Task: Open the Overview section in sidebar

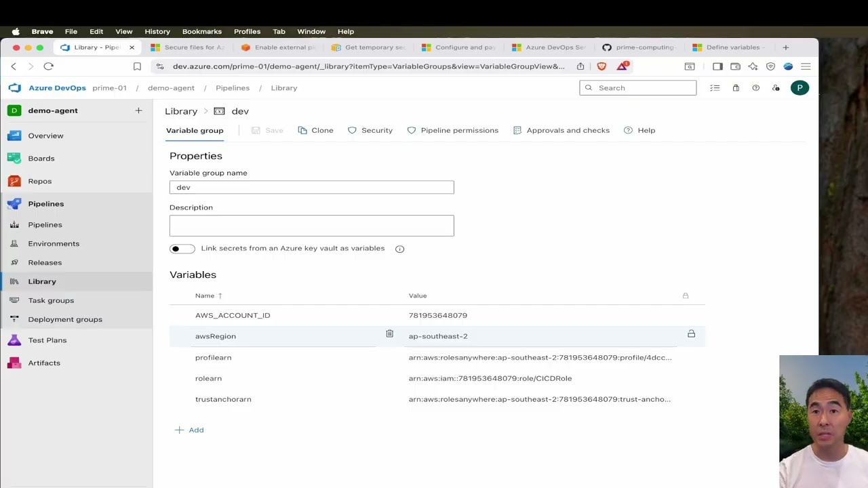Action: coord(45,136)
